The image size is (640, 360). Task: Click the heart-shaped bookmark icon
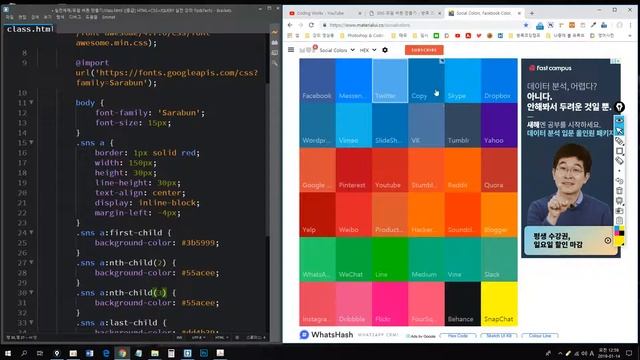pos(479,36)
